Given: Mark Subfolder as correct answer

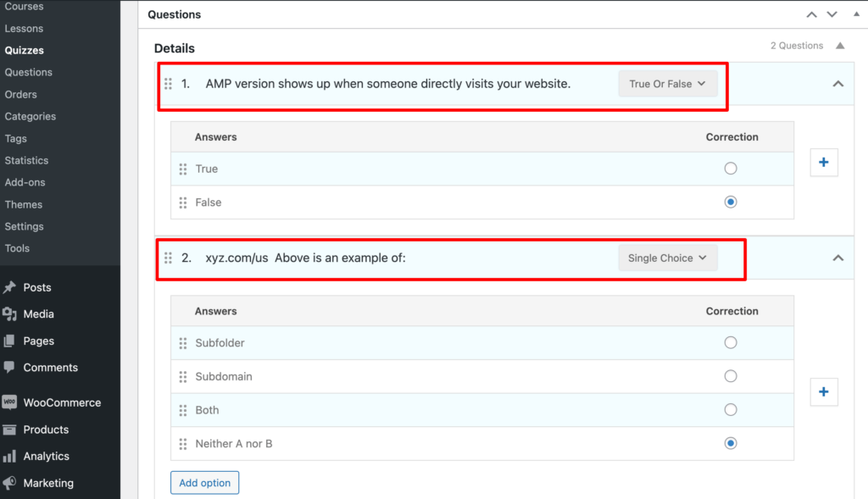Looking at the screenshot, I should (731, 342).
